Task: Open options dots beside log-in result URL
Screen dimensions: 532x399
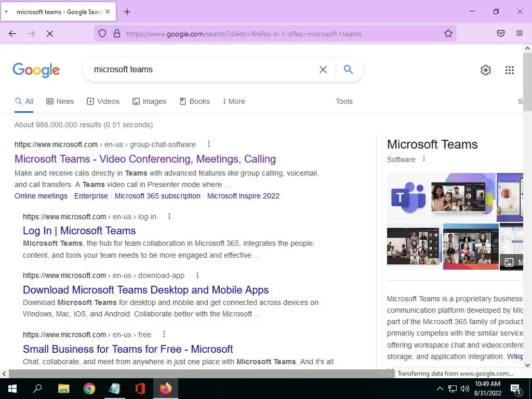Action: pos(169,216)
